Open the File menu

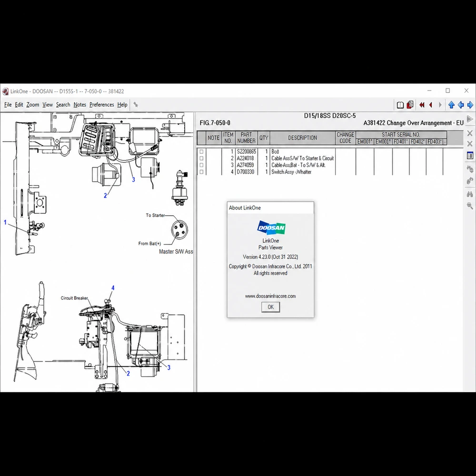8,105
